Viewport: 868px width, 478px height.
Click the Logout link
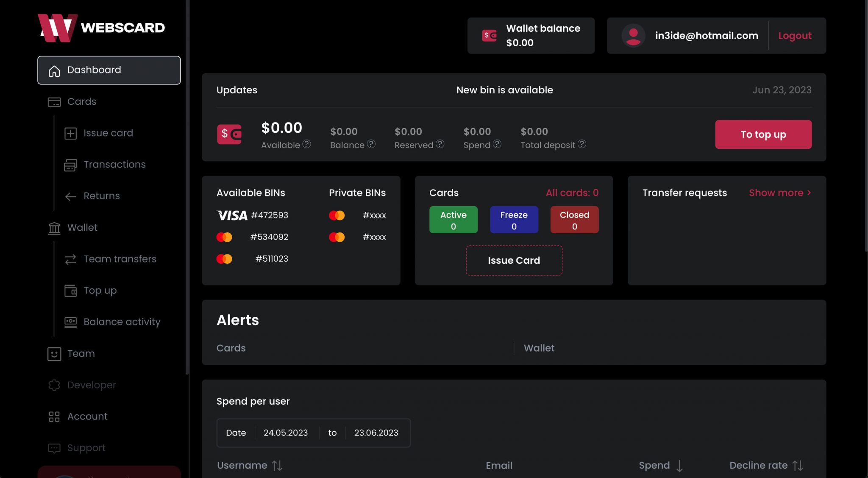[795, 36]
